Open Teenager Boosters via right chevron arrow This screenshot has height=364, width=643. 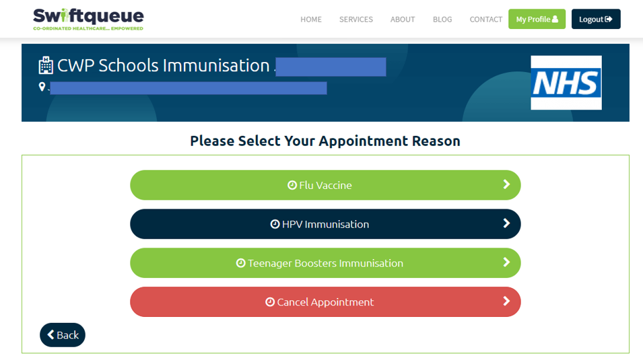click(x=506, y=262)
